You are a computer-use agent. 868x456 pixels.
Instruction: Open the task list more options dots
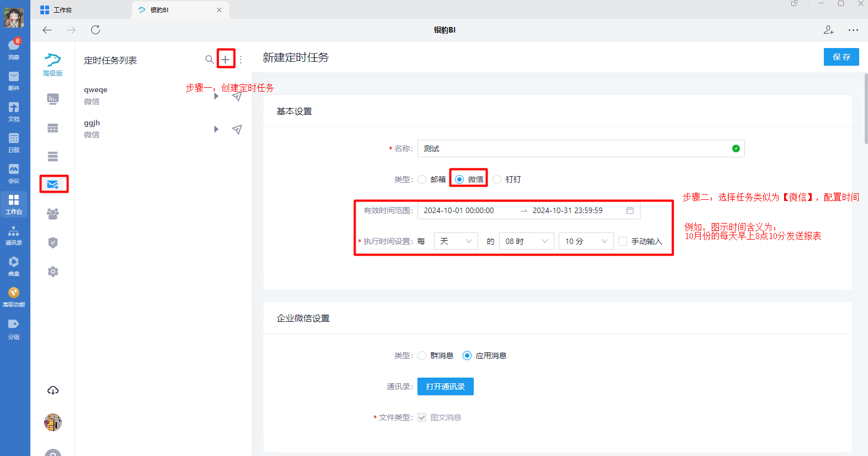[241, 60]
